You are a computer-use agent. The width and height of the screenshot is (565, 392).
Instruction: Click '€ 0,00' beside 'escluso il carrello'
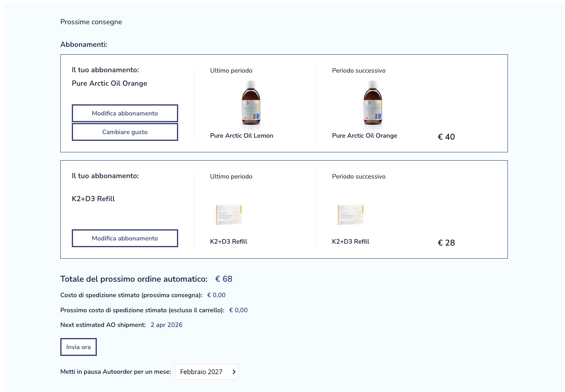(238, 310)
